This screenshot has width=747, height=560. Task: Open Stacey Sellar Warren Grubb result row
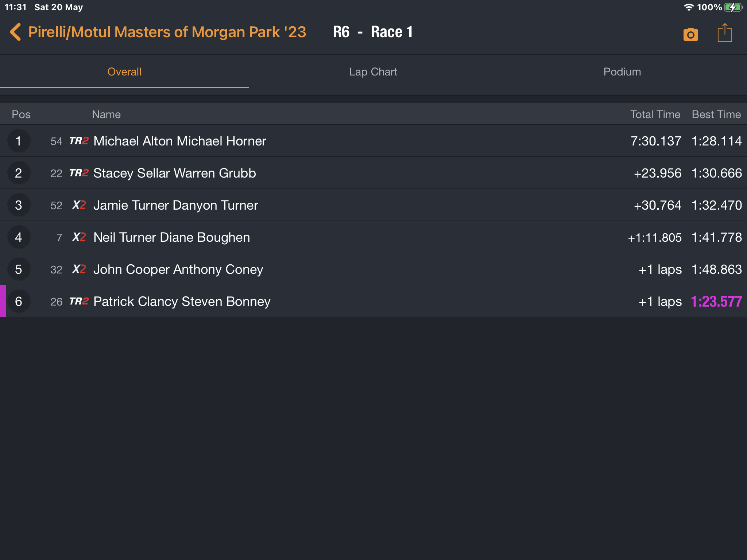tap(373, 173)
